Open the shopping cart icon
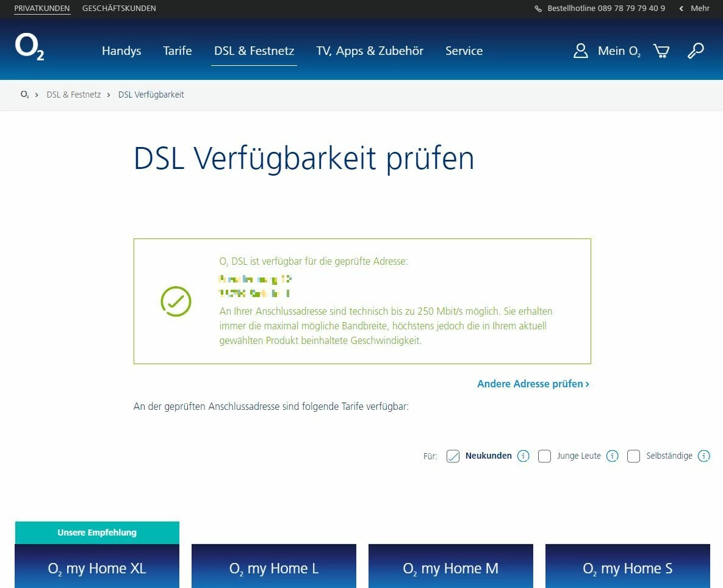The image size is (723, 588). pyautogui.click(x=661, y=51)
